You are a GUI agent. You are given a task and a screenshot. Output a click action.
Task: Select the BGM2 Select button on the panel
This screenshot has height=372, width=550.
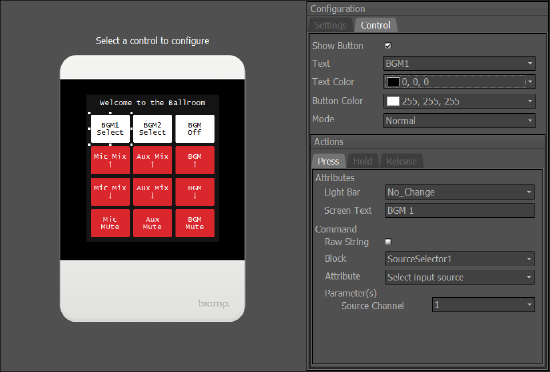click(x=152, y=129)
